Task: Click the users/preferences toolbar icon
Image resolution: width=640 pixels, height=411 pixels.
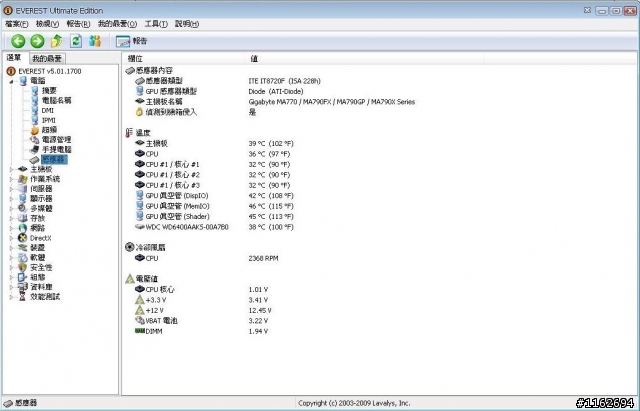Action: (x=95, y=41)
